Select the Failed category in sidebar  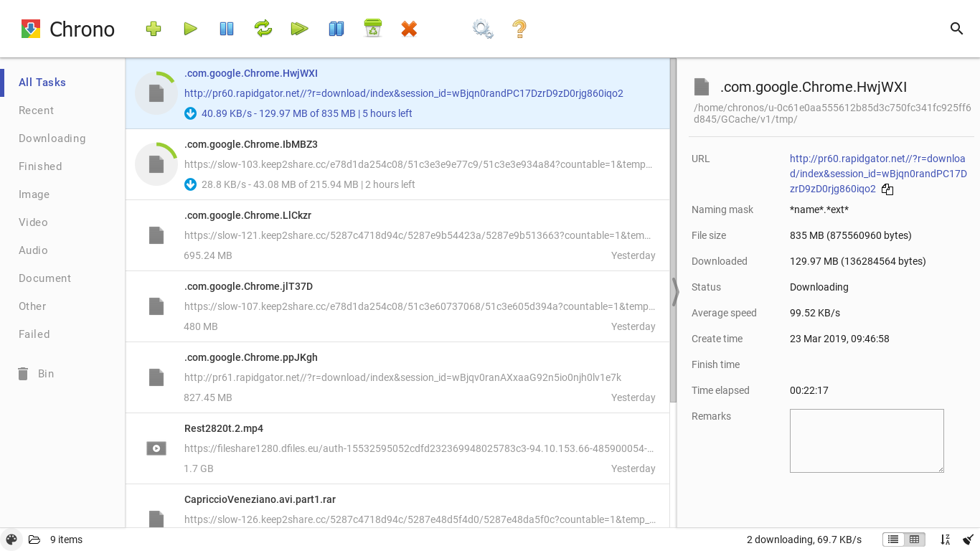(34, 334)
